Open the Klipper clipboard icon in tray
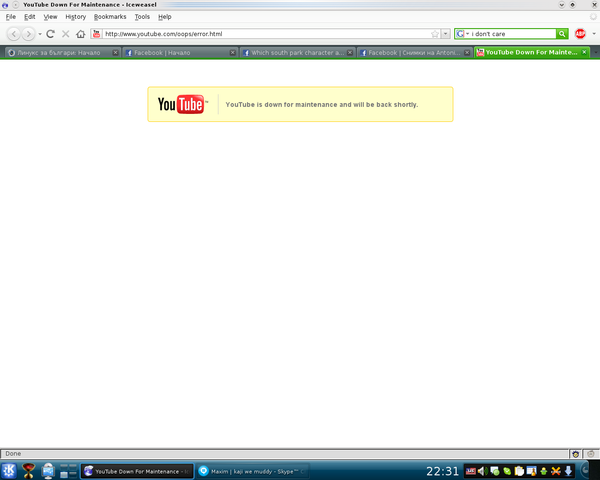 click(519, 471)
